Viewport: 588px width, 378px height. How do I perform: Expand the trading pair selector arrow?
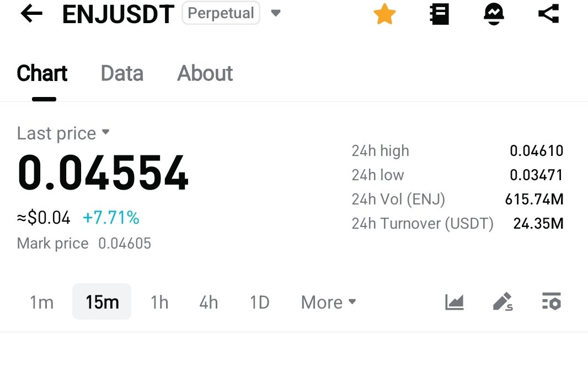pos(276,13)
